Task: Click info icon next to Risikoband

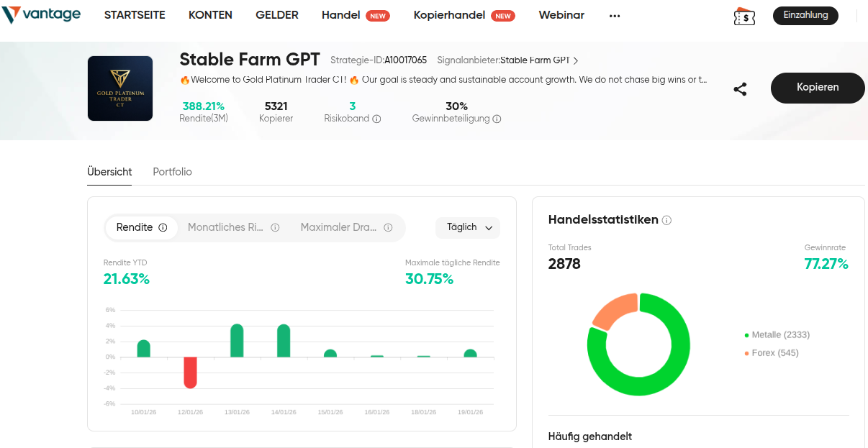Action: 376,119
